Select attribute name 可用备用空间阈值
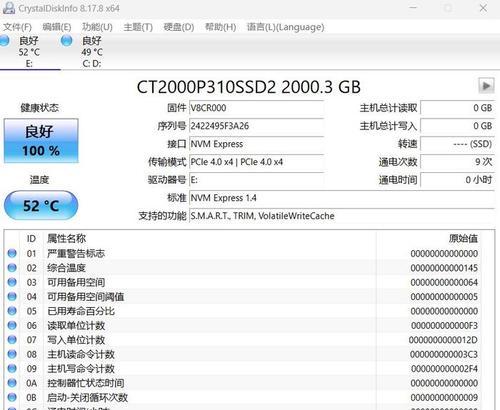 coord(86,296)
